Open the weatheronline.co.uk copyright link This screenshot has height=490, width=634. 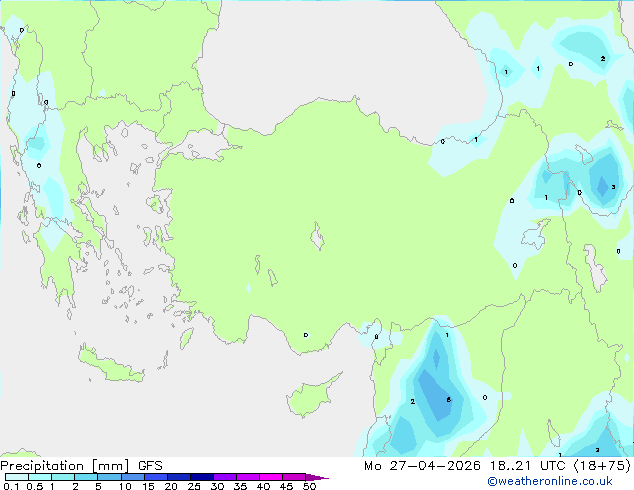point(550,481)
